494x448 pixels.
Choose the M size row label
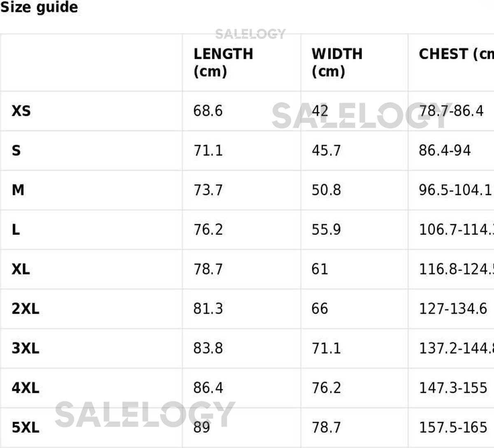click(18, 190)
